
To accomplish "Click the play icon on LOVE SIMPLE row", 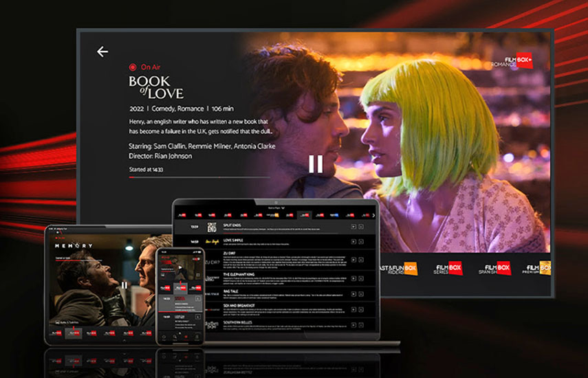I will (353, 242).
